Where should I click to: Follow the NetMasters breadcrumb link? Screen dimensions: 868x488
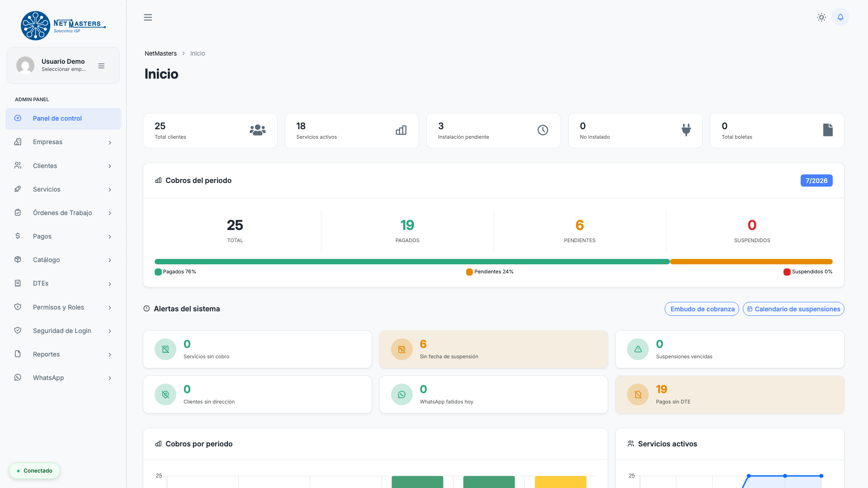point(160,53)
